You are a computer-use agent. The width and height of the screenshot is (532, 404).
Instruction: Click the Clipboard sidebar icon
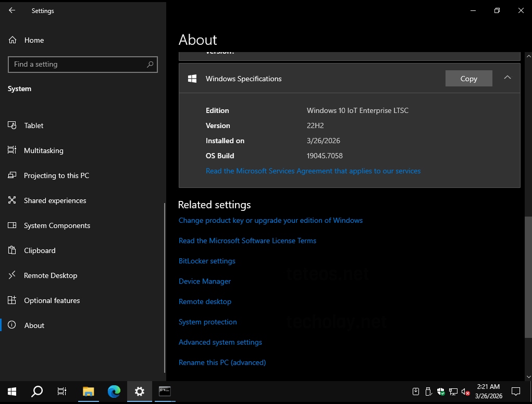12,250
